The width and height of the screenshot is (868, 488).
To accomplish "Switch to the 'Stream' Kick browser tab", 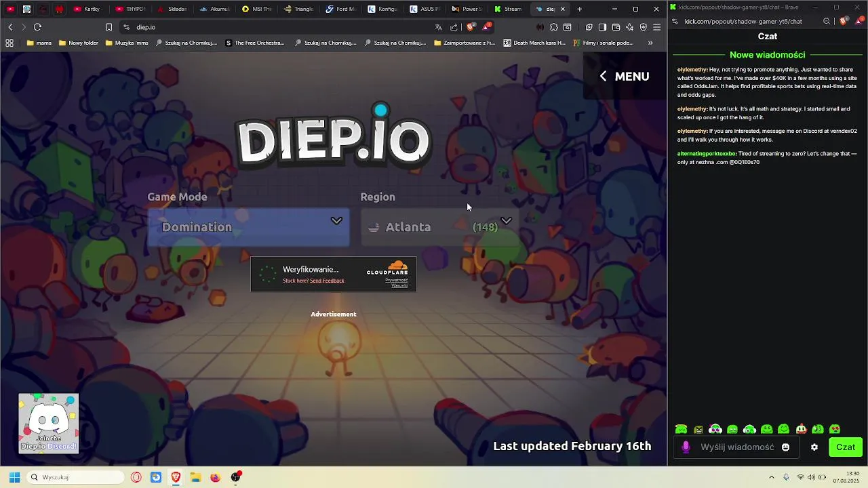I will coord(509,9).
